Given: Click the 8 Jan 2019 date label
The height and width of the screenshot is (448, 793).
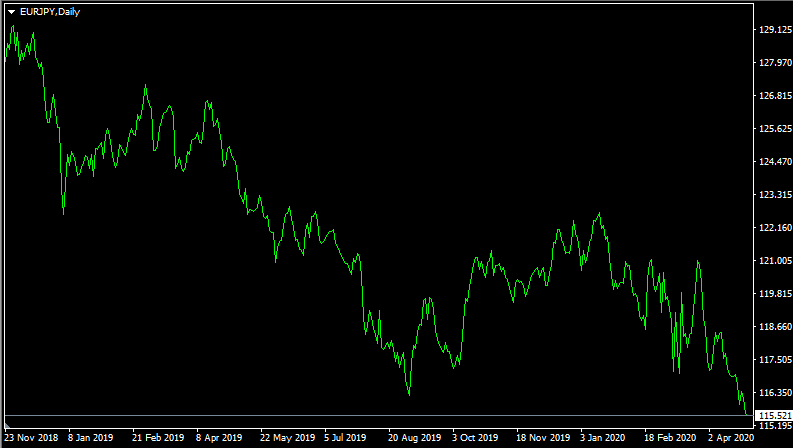Looking at the screenshot, I should [91, 438].
